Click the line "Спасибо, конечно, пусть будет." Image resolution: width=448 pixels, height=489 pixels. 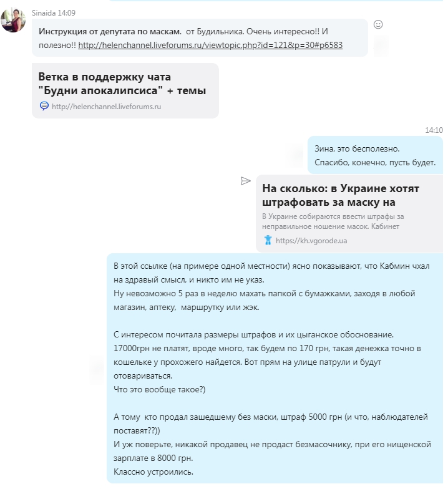375,162
